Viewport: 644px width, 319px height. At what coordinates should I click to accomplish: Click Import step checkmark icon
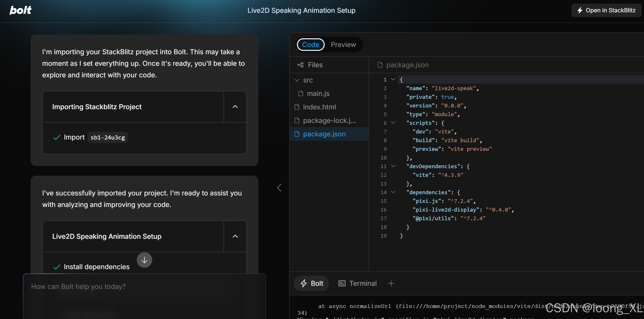pyautogui.click(x=57, y=137)
